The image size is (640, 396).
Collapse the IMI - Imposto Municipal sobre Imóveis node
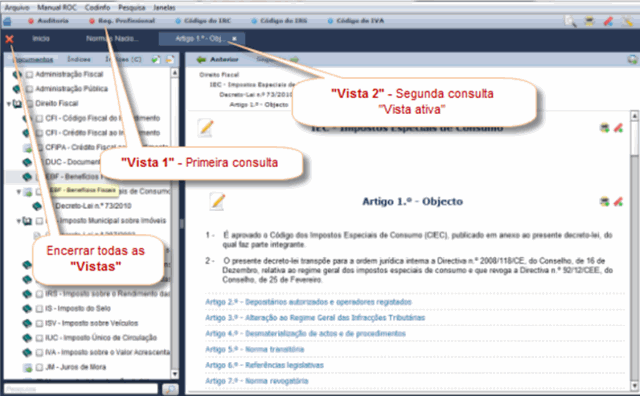18,221
